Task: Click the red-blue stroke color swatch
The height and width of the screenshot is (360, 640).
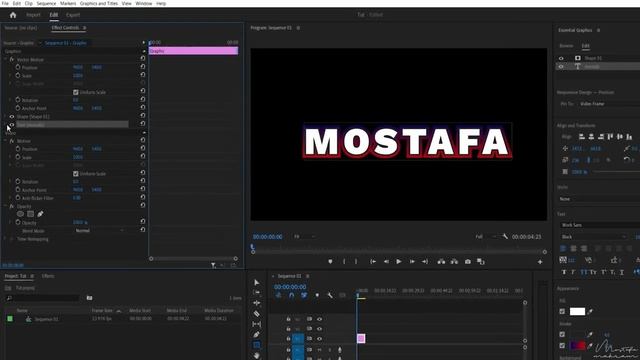Action: (577, 346)
